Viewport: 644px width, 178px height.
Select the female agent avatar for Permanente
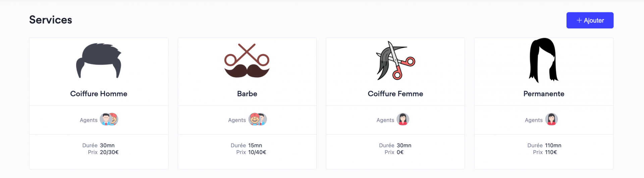pos(551,119)
